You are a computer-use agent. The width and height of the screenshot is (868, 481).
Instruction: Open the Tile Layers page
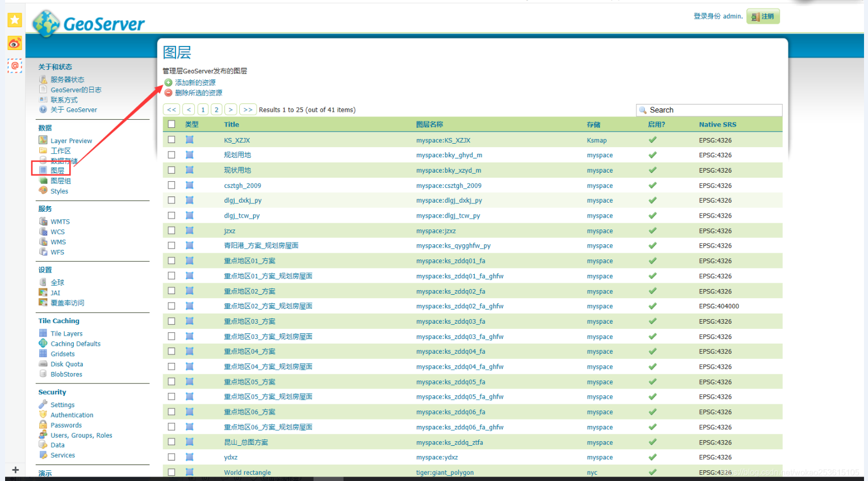(x=66, y=333)
